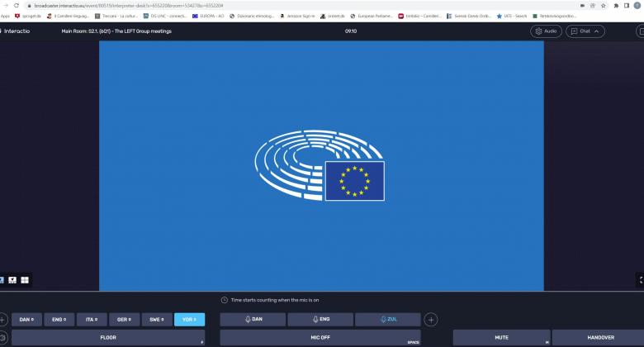Bookmark this page with star icon

(604, 6)
